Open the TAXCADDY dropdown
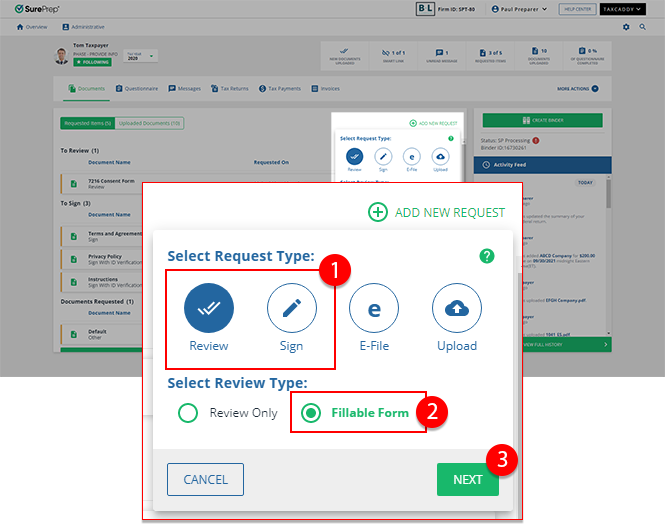This screenshot has height=531, width=665. coord(622,9)
